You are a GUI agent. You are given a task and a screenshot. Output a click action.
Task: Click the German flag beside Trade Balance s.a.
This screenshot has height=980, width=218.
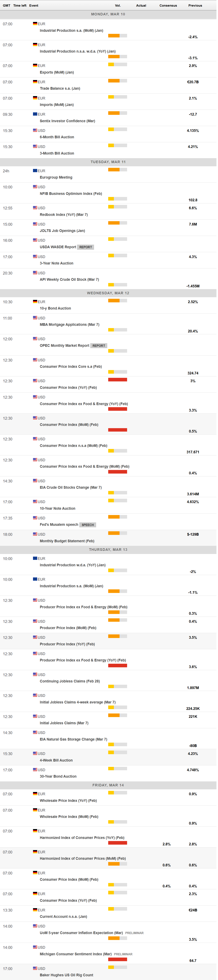(x=35, y=82)
